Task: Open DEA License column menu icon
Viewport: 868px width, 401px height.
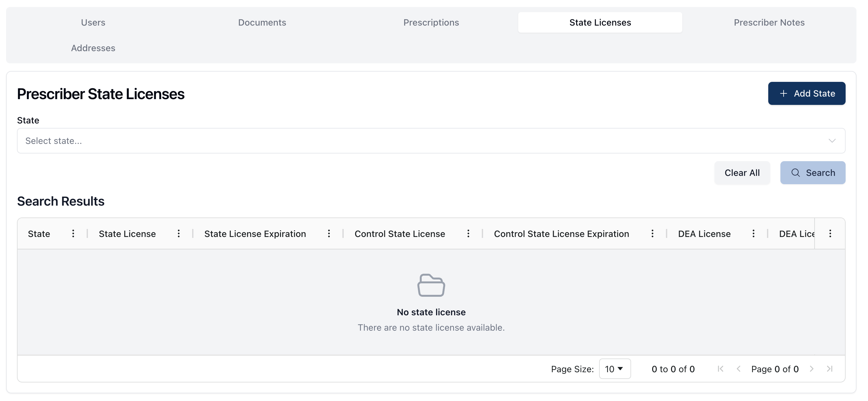Action: pos(754,234)
